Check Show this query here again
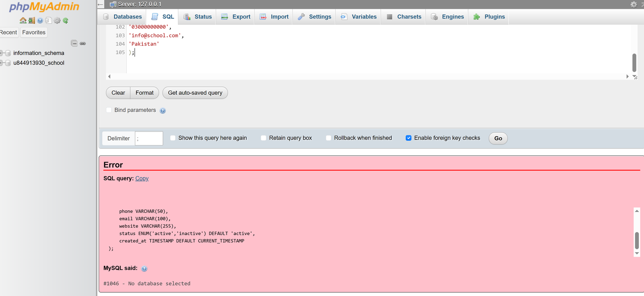 pos(173,138)
